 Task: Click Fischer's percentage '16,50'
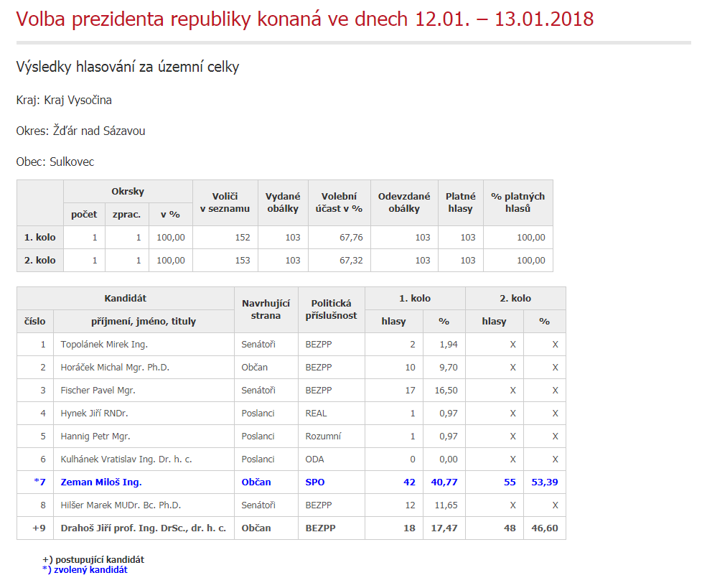pyautogui.click(x=446, y=390)
